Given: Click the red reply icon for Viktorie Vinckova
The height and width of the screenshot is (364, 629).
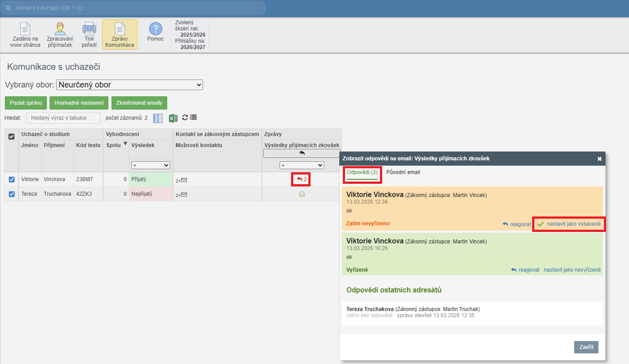Looking at the screenshot, I should pyautogui.click(x=301, y=179).
